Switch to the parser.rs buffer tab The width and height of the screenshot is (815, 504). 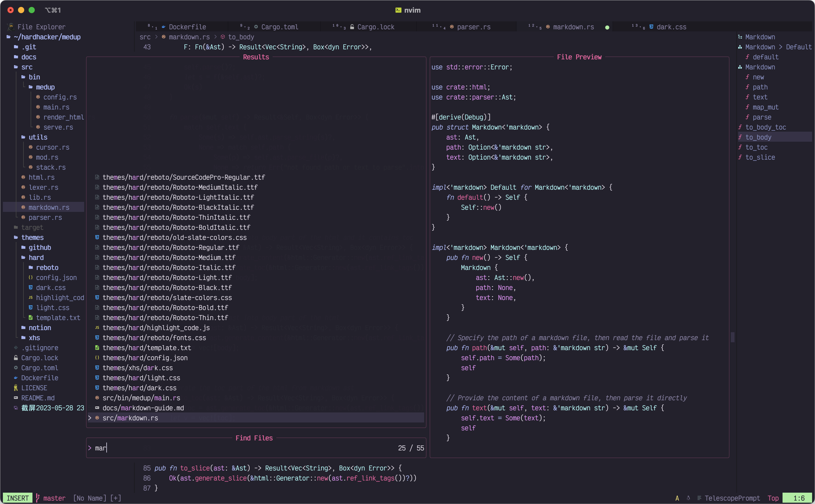coord(473,27)
